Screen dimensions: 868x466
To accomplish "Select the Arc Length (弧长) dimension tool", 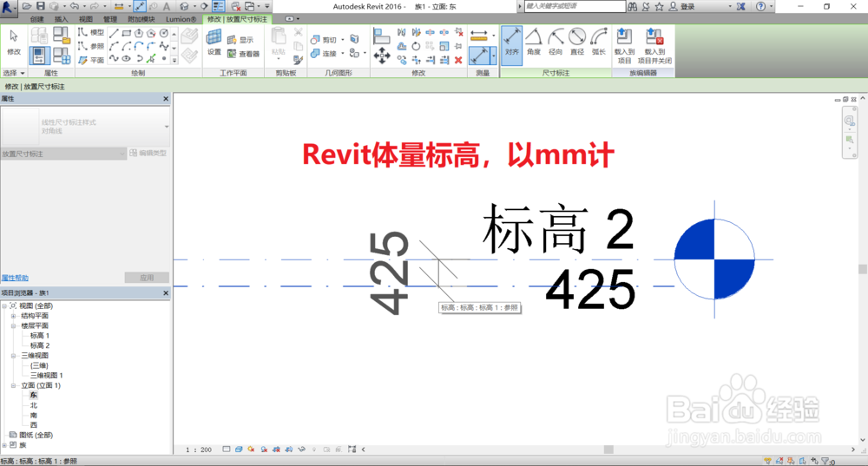I will click(x=598, y=42).
